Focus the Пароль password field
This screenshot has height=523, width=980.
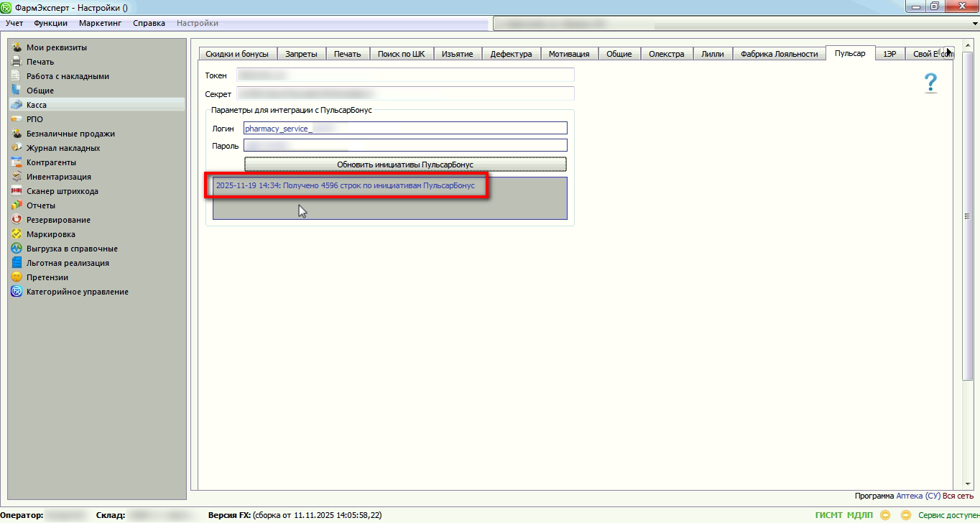point(405,146)
